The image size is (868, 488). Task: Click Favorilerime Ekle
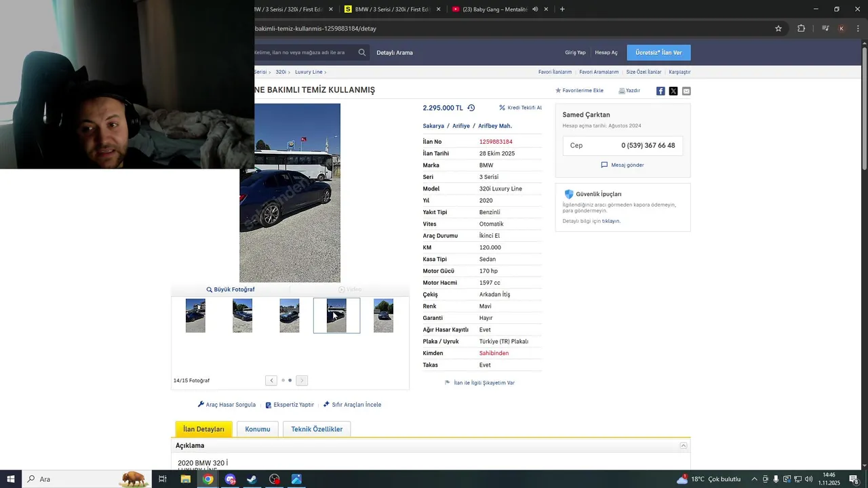579,90
